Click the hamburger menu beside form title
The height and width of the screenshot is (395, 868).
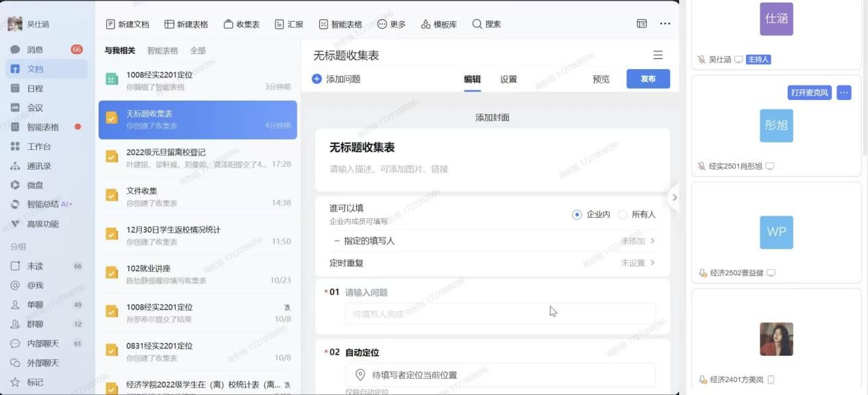pyautogui.click(x=658, y=55)
